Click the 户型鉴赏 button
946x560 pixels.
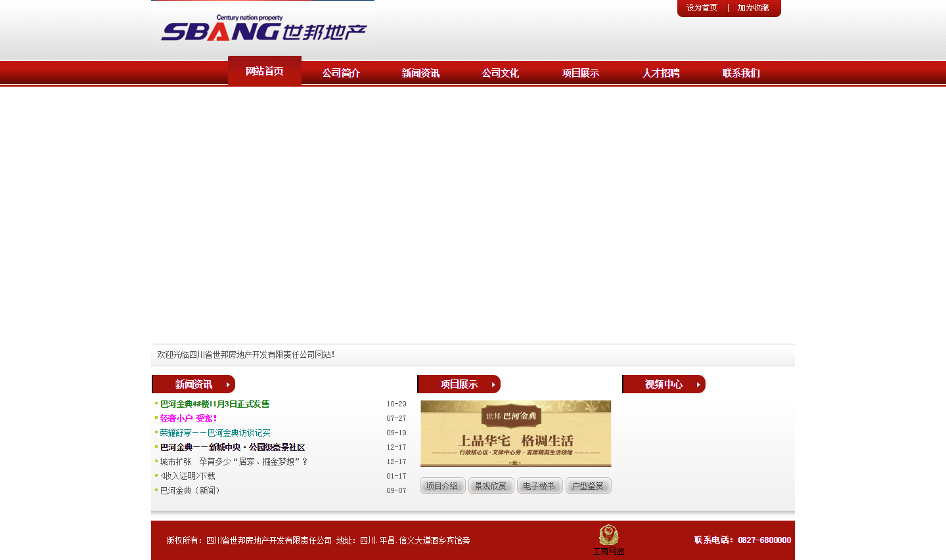coord(588,486)
